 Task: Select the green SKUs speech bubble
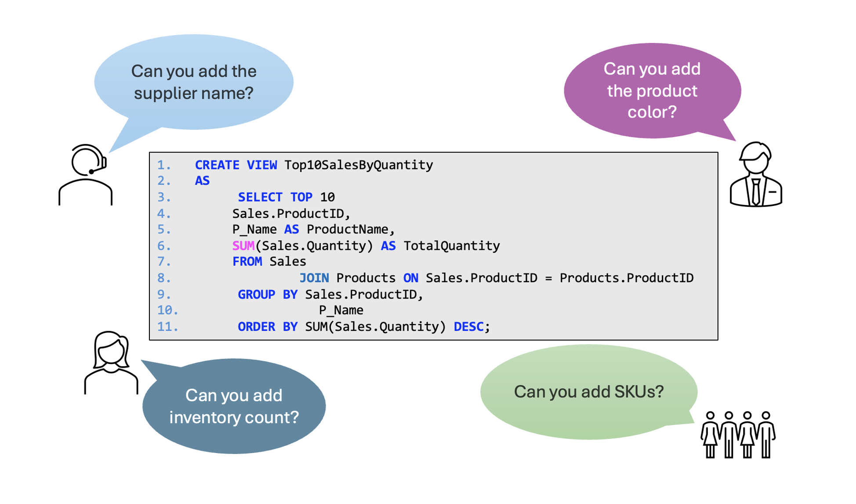coord(588,392)
